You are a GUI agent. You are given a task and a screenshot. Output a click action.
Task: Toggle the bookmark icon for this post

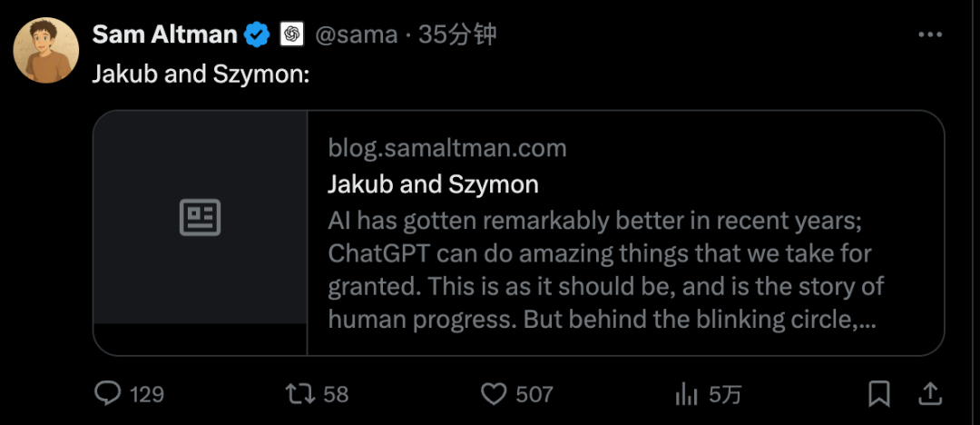tap(878, 393)
